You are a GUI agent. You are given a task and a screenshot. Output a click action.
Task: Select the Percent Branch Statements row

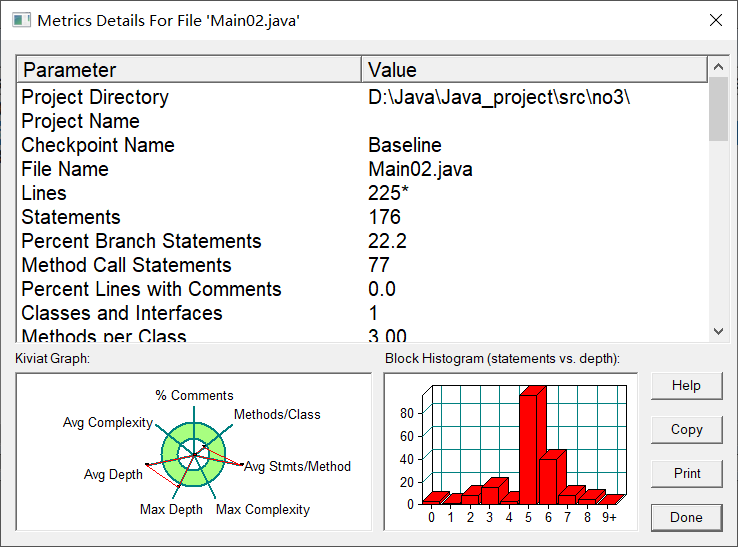[x=362, y=241]
